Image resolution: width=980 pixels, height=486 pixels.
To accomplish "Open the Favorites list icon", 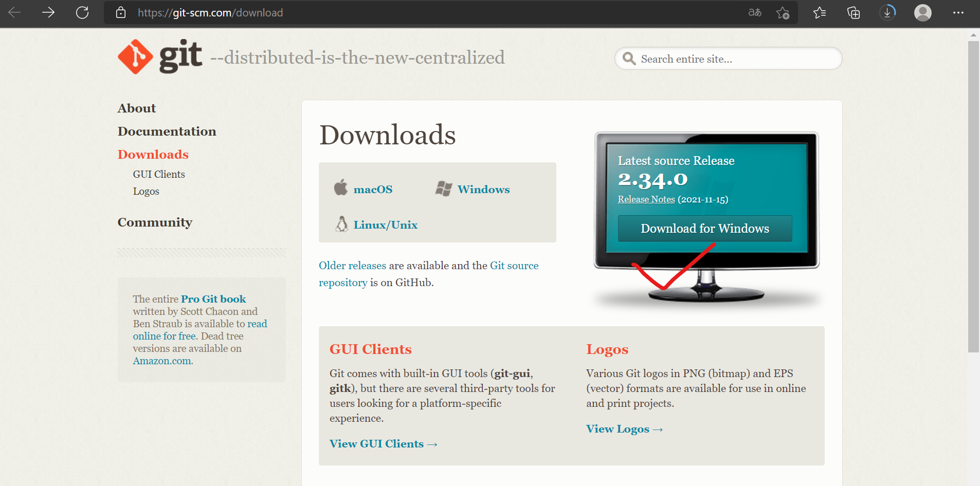I will click(x=820, y=12).
